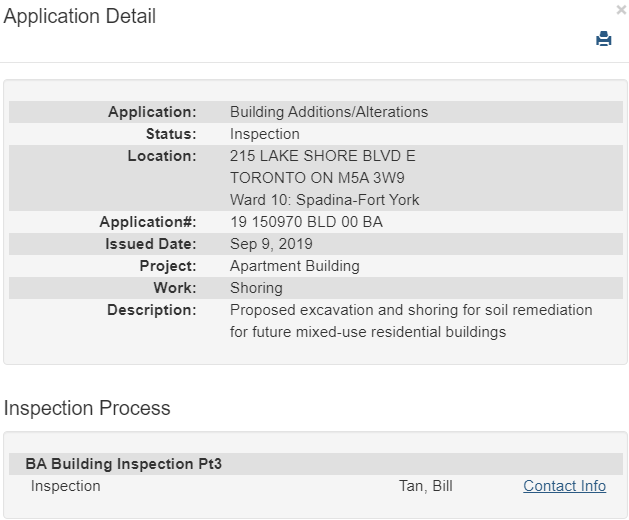Image resolution: width=629 pixels, height=520 pixels.
Task: Click the Inspection entry in process list
Action: (x=65, y=486)
